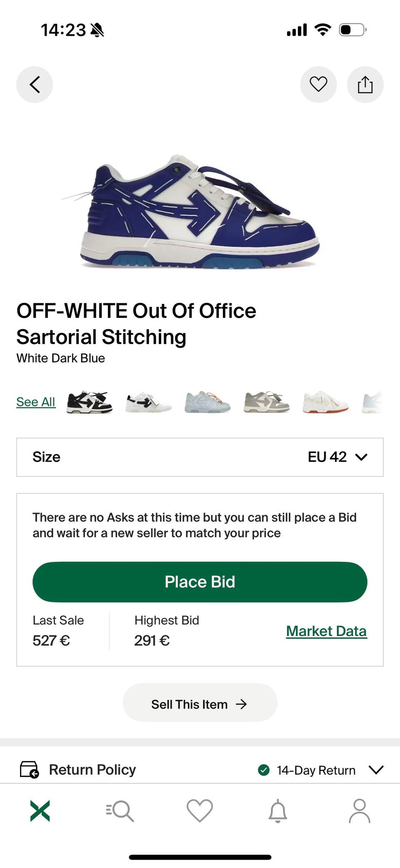Expand the Return Policy chevron
This screenshot has height=868, width=400.
tap(376, 770)
